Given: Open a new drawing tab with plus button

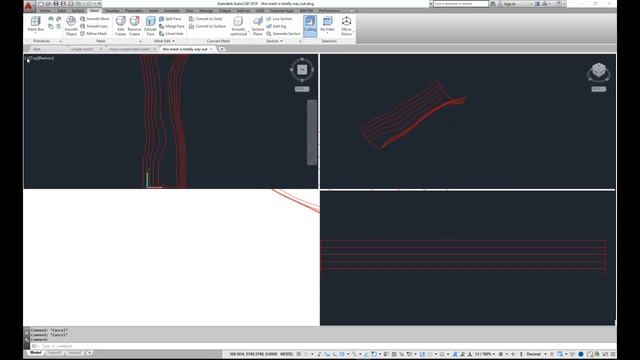Looking at the screenshot, I should coord(222,49).
